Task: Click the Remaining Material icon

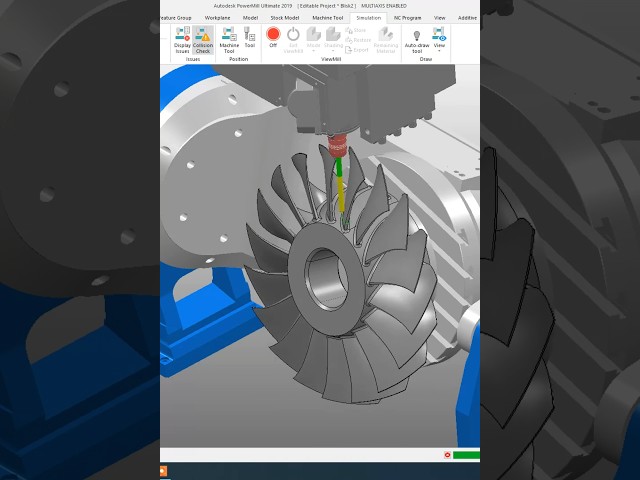Action: pyautogui.click(x=385, y=40)
